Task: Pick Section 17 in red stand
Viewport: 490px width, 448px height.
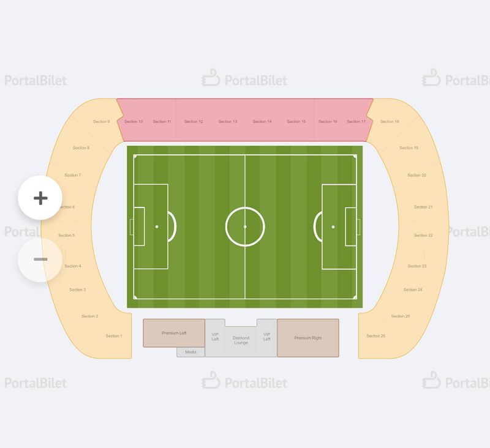Action: click(x=356, y=121)
